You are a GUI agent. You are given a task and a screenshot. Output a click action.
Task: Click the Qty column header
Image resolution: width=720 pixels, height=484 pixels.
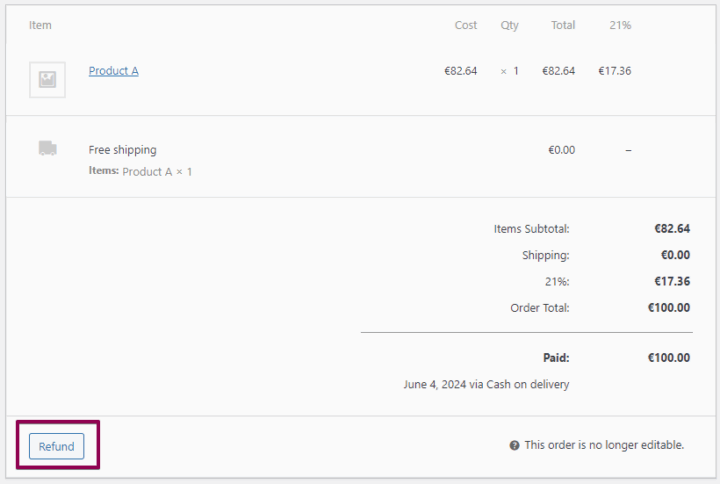pos(510,25)
